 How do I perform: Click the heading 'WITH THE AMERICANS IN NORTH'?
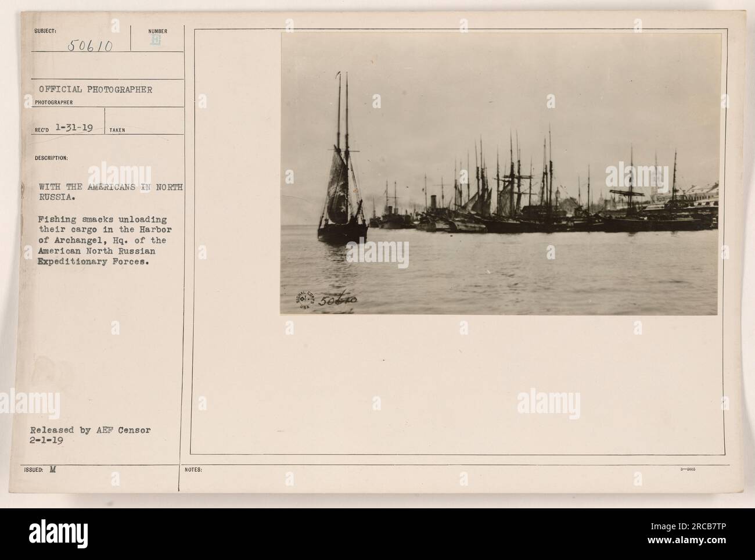[111, 188]
